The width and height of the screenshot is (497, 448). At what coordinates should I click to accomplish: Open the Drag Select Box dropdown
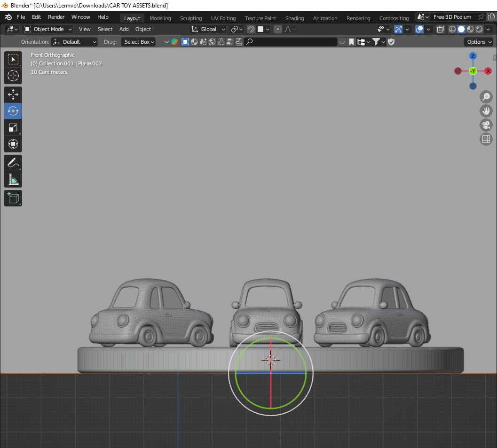pyautogui.click(x=139, y=42)
